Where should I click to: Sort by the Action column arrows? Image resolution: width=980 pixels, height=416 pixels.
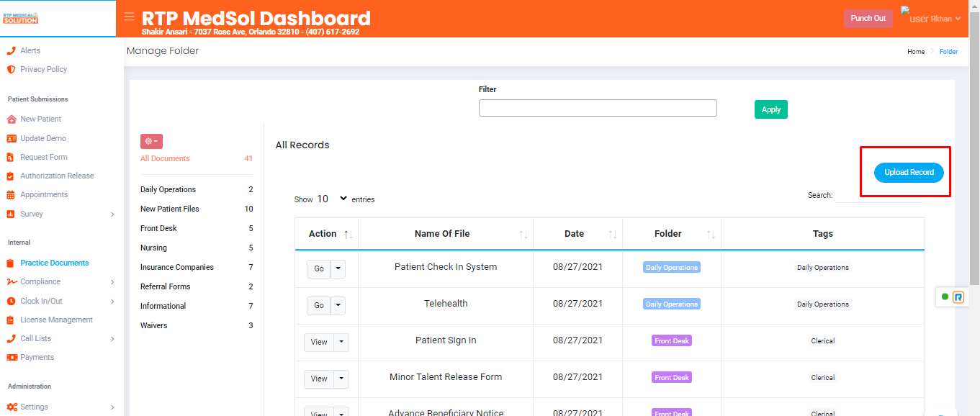tap(349, 234)
